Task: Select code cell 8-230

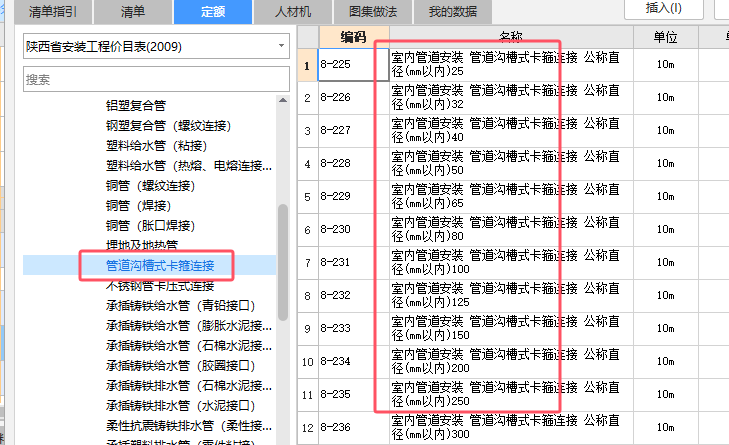Action: [x=354, y=230]
